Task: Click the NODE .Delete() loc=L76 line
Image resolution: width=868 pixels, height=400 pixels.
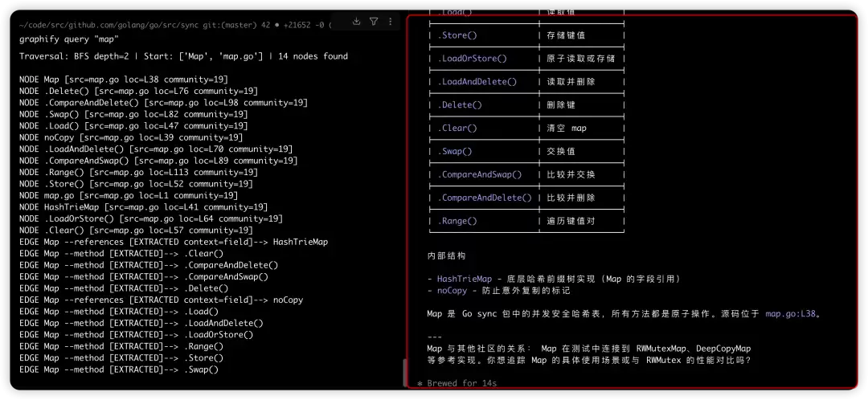Action: point(138,91)
